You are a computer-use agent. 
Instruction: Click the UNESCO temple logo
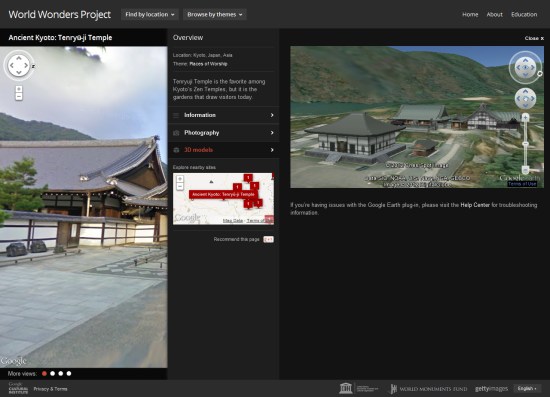tap(346, 388)
